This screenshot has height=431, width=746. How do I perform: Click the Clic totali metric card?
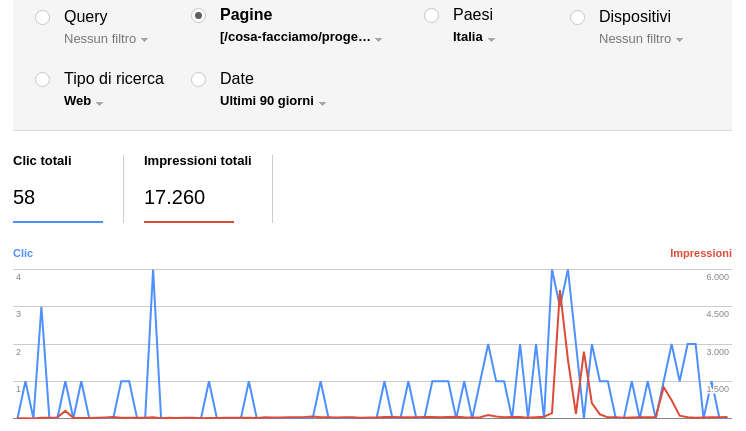57,187
